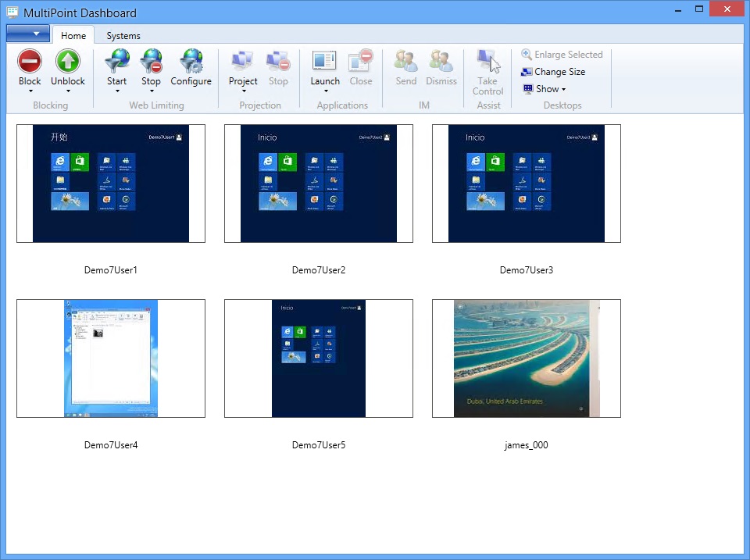750x560 pixels.
Task: Stop web limiting via globe Stop icon
Action: point(151,61)
